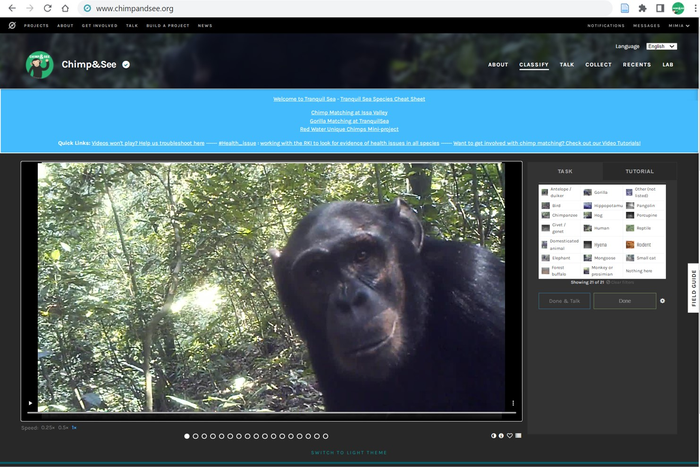
Task: Click the Zooniverse logo icon
Action: pos(10,25)
